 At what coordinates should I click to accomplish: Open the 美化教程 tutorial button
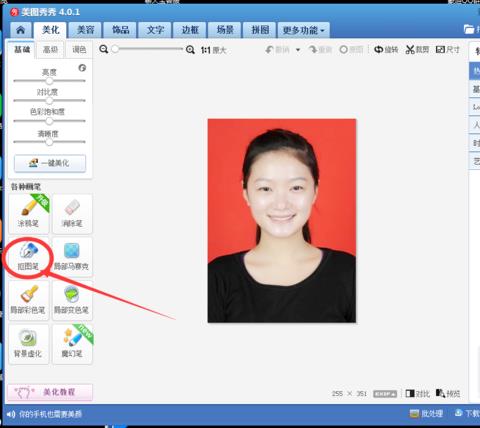click(50, 392)
